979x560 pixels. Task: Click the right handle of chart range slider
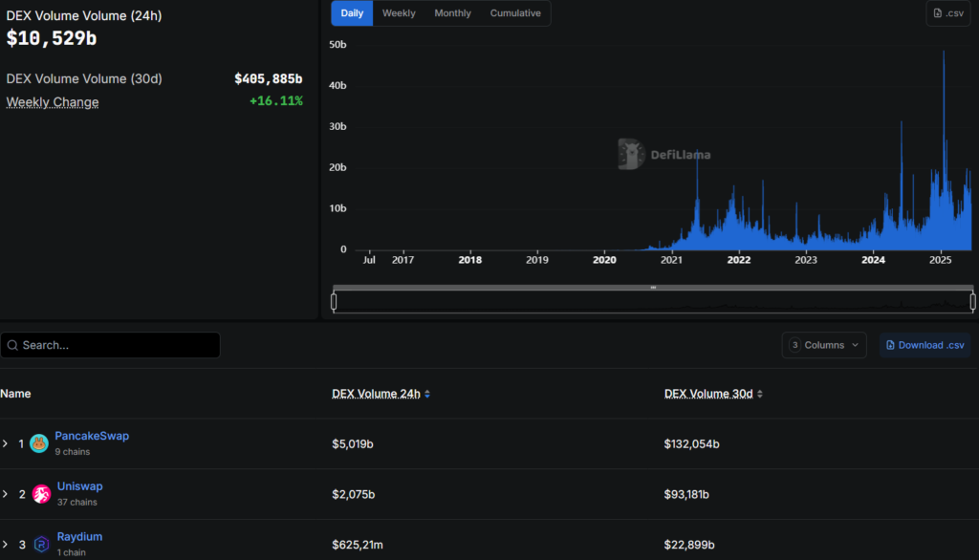[972, 302]
